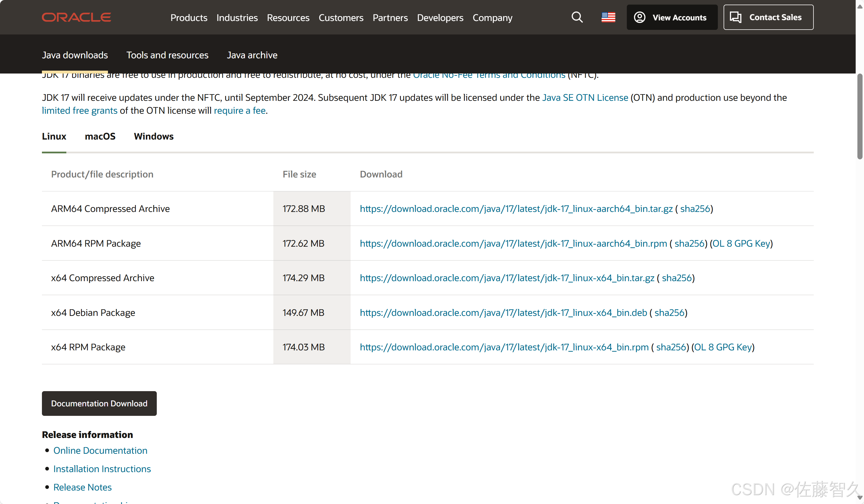Open sha256 for ARM64 Compressed Archive

click(695, 209)
